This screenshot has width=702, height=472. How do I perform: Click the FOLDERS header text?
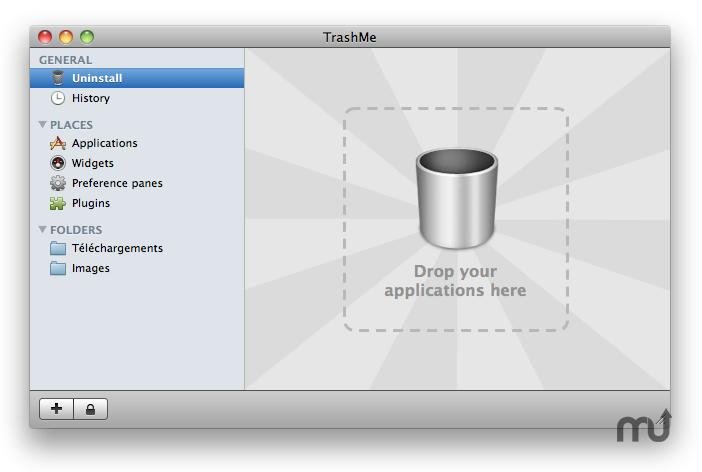point(76,230)
